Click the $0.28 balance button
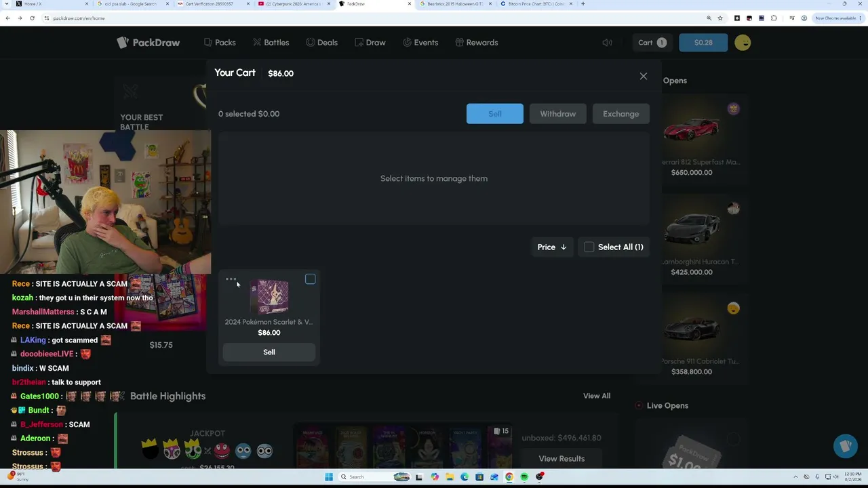This screenshot has width=868, height=488. coord(703,43)
